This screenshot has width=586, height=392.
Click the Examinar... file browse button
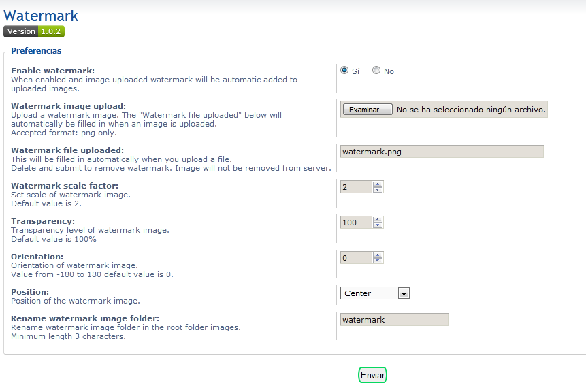tap(368, 110)
